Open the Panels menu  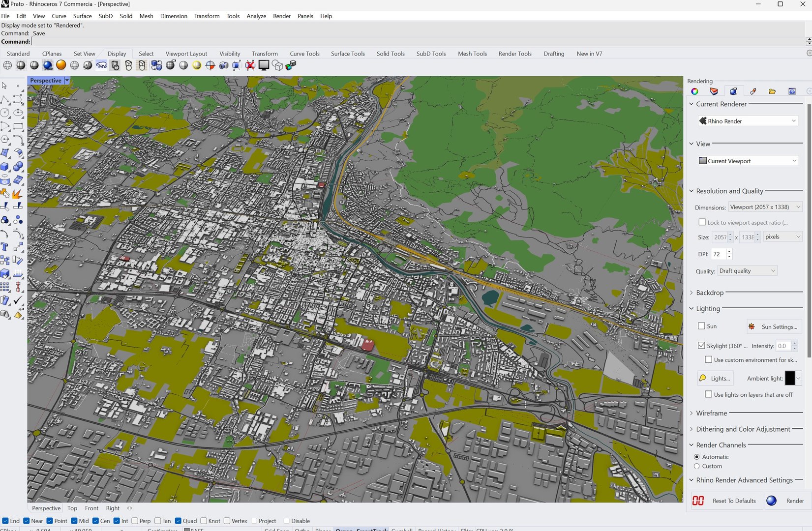click(x=305, y=16)
